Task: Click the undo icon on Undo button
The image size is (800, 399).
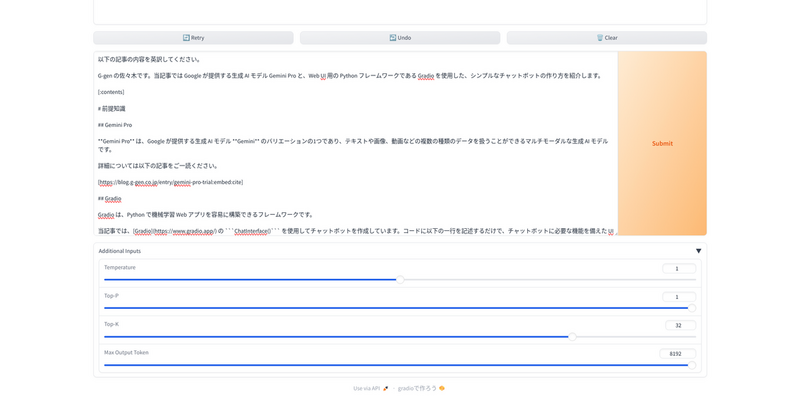Action: pyautogui.click(x=393, y=38)
